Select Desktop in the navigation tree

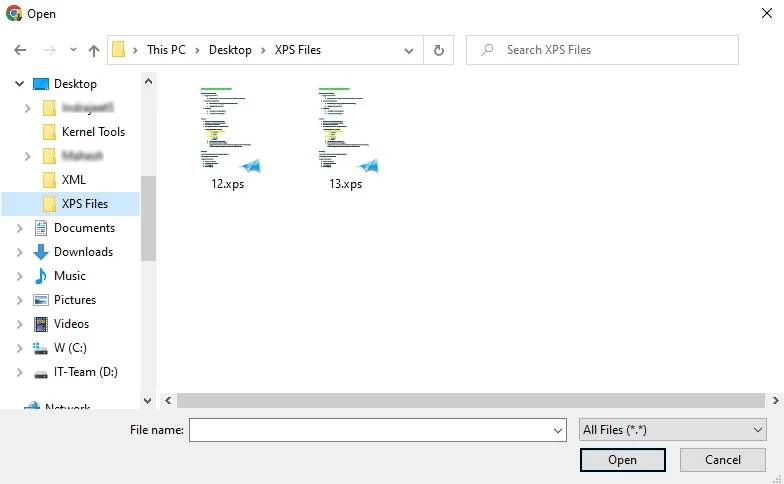75,84
